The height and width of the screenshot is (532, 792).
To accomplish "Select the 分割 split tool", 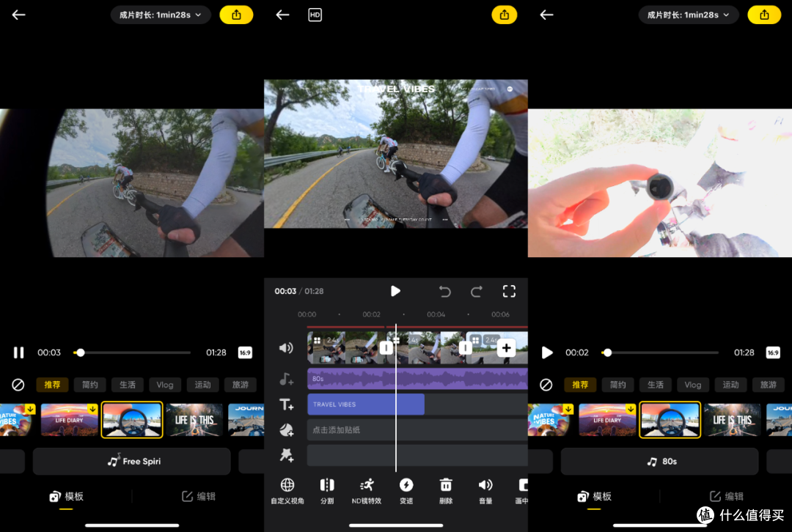I will tap(327, 491).
